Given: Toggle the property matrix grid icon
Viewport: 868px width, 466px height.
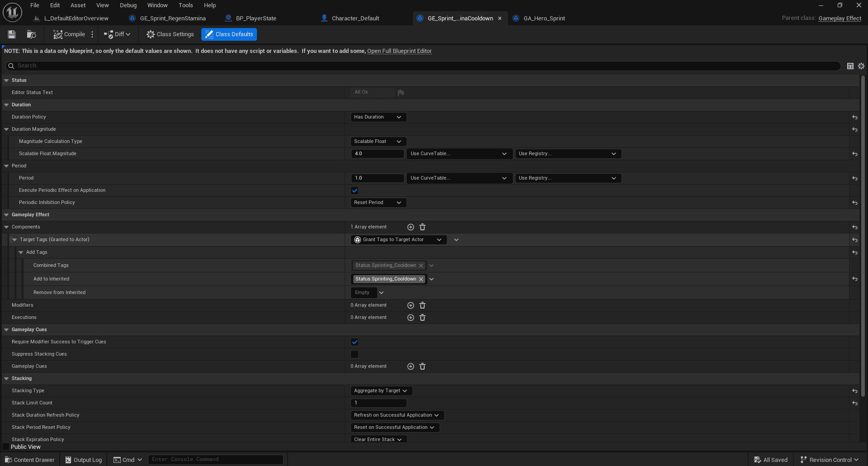Looking at the screenshot, I should [850, 66].
